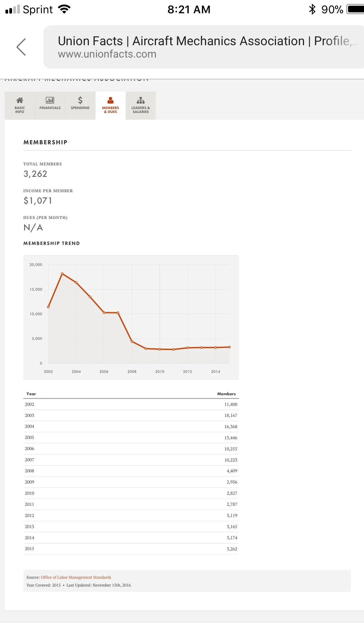This screenshot has width=364, height=623.
Task: Tap the back arrow chevron
Action: click(21, 47)
